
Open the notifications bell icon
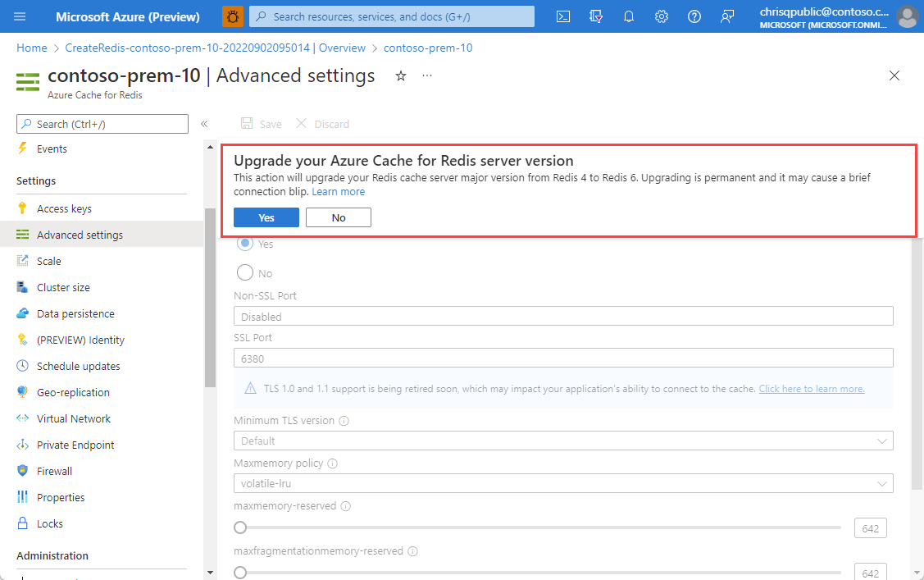pyautogui.click(x=629, y=16)
